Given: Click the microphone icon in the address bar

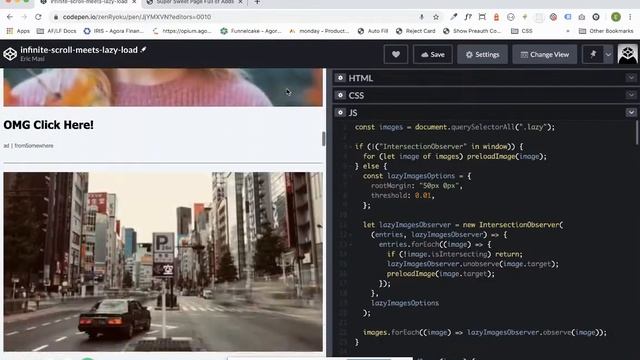Looking at the screenshot, I should 422,17.
